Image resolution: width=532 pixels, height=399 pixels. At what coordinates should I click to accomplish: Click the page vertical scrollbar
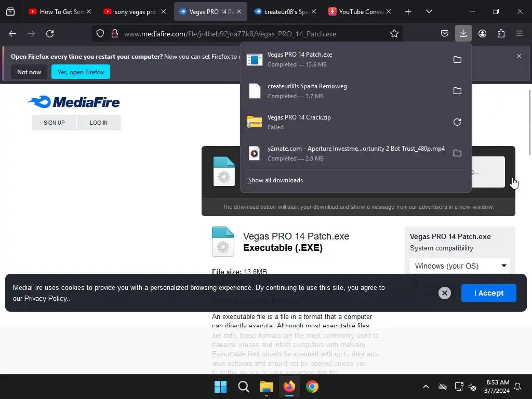529,122
